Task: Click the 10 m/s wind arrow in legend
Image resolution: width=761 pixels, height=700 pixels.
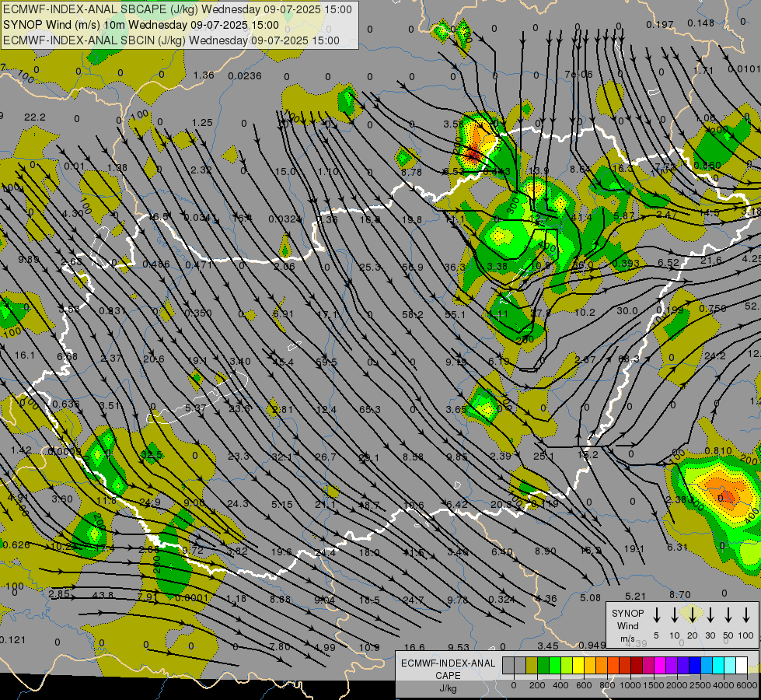Action: (675, 615)
